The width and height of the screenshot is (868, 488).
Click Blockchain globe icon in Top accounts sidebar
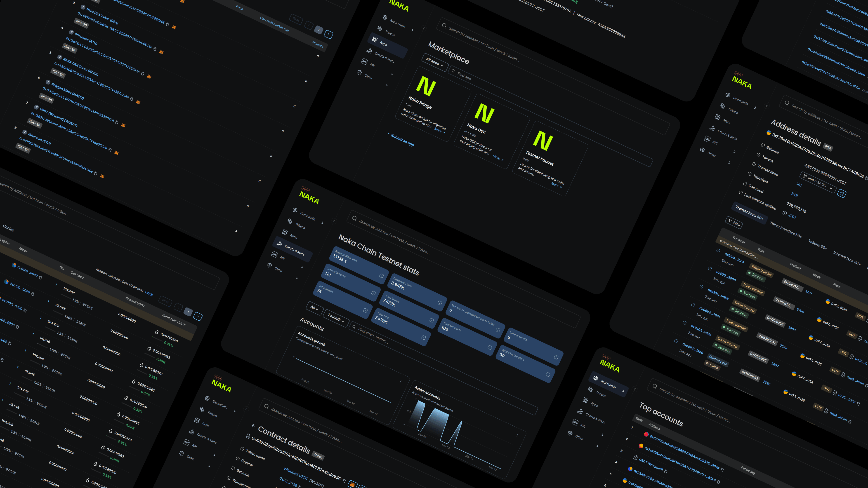click(x=596, y=378)
